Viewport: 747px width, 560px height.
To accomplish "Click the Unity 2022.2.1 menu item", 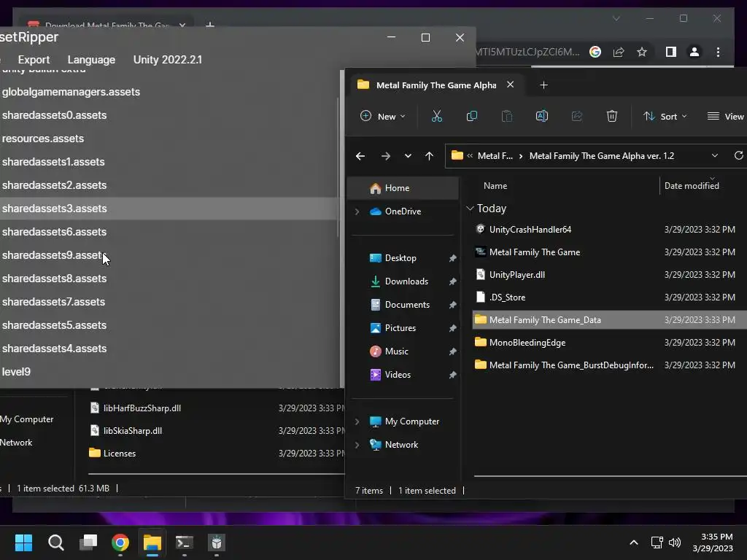I will click(x=168, y=60).
